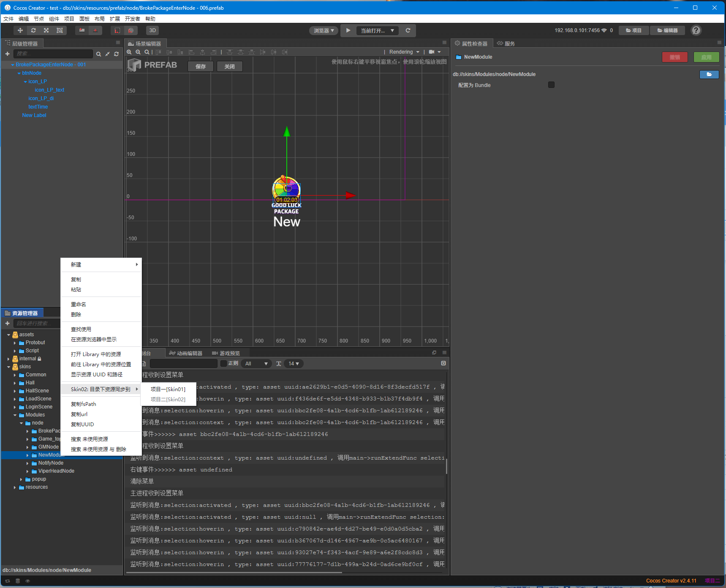Toggle the 3D mode button

pos(152,30)
